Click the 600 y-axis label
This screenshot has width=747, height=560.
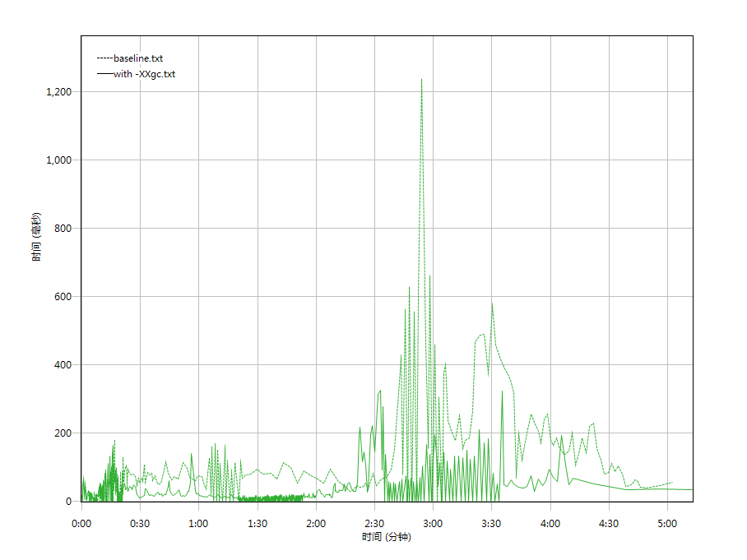63,297
